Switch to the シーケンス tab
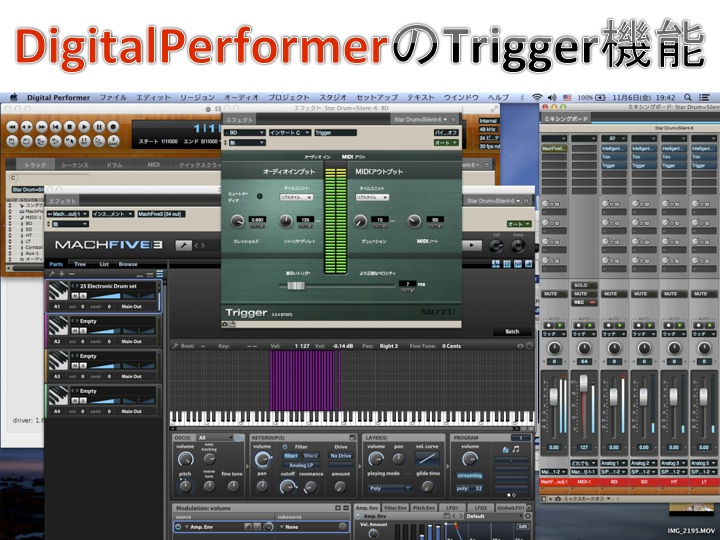The width and height of the screenshot is (720, 540). [77, 164]
